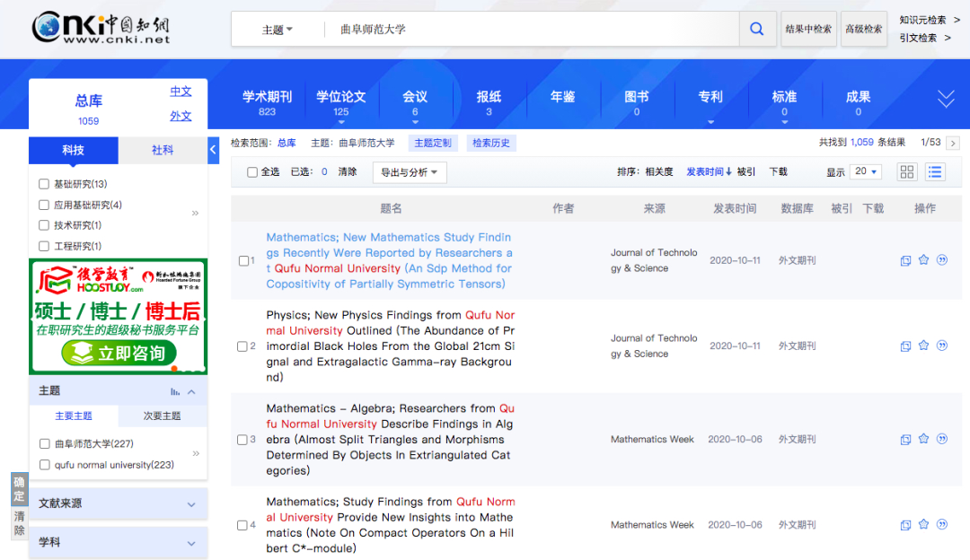The width and height of the screenshot is (970, 560).
Task: Expand the 文献来源 section
Action: click(118, 504)
